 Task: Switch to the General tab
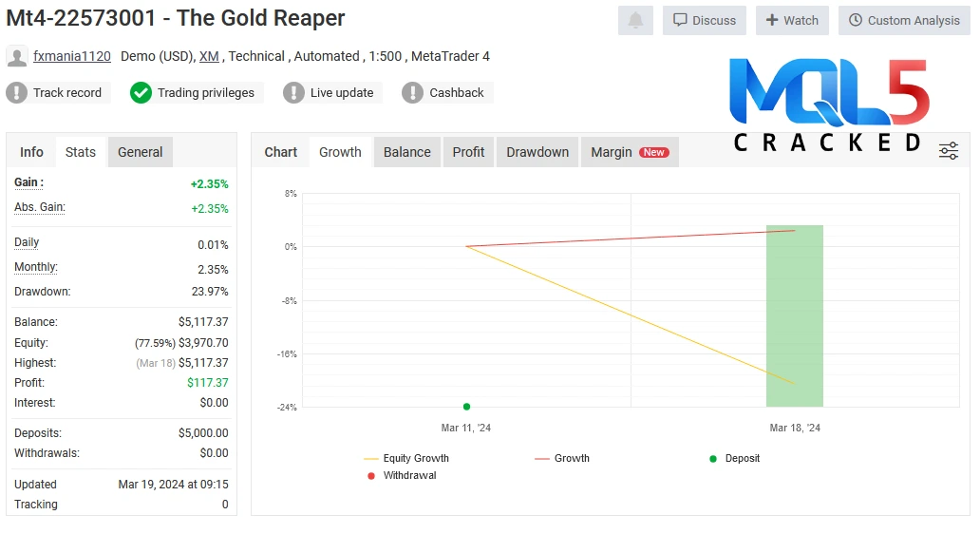(140, 152)
